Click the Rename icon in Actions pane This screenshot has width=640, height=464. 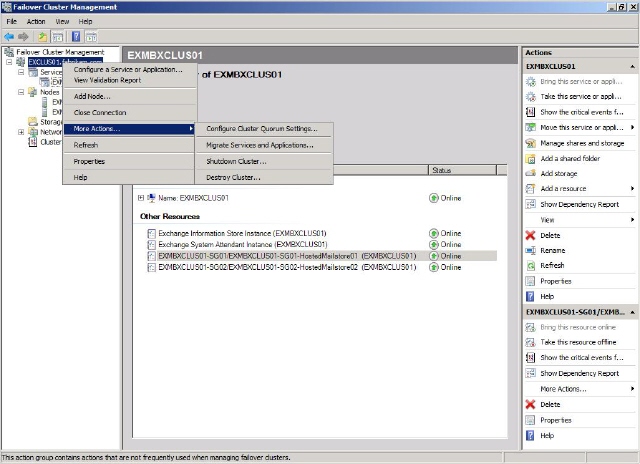[530, 251]
